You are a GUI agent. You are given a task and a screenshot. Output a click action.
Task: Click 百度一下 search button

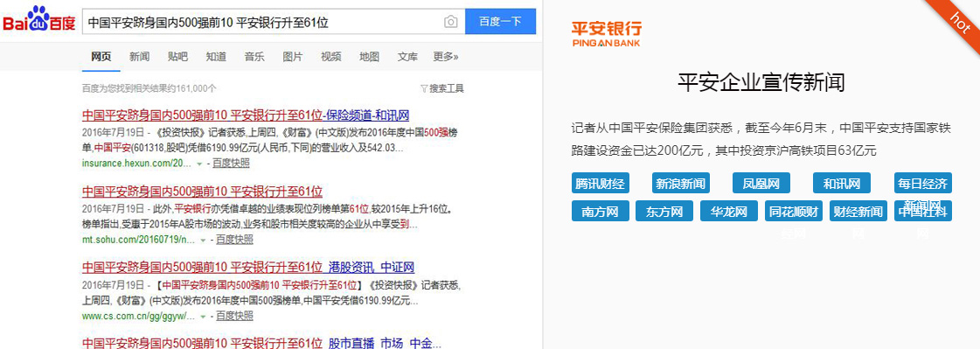(501, 21)
